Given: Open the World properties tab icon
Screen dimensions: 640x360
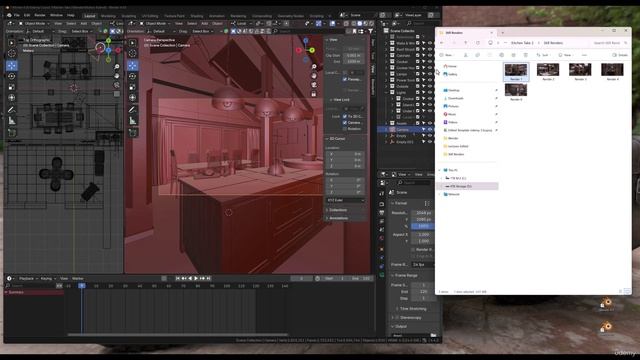Looking at the screenshot, I should point(382,238).
